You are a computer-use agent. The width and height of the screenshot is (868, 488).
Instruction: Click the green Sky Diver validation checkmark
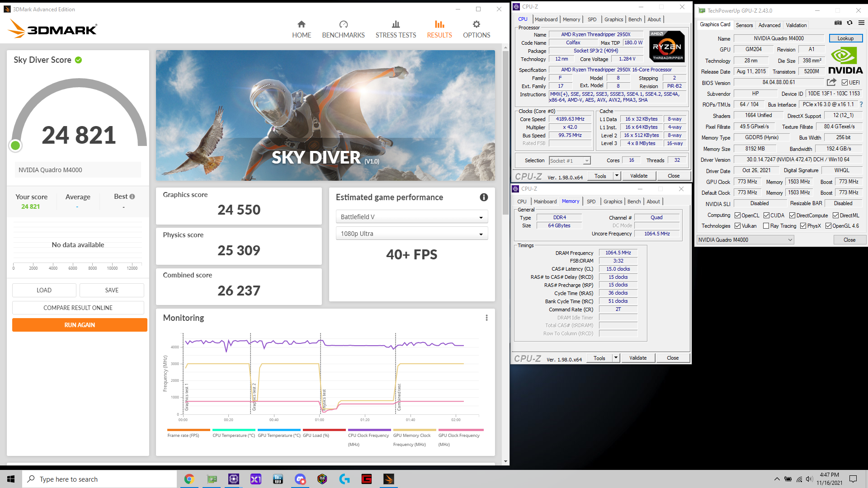[x=78, y=60]
